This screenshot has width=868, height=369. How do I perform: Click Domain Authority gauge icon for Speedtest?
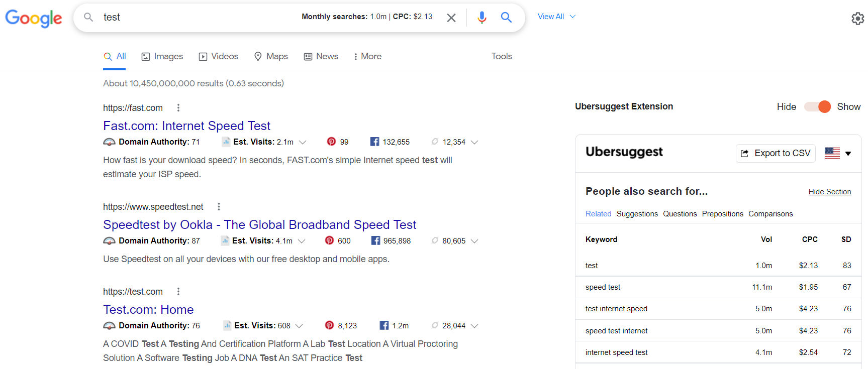pyautogui.click(x=109, y=241)
